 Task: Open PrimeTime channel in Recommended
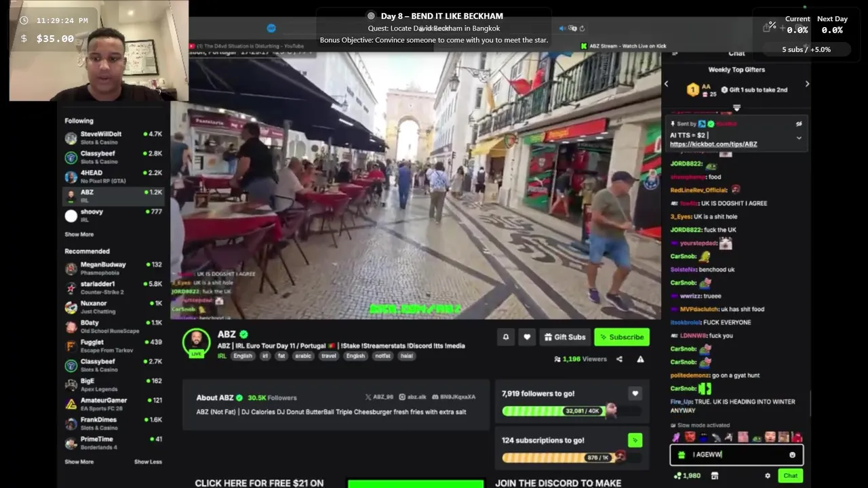(x=114, y=443)
